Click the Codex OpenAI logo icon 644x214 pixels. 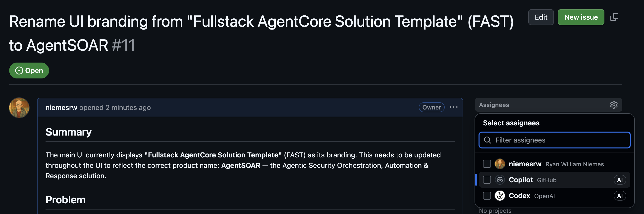click(500, 196)
